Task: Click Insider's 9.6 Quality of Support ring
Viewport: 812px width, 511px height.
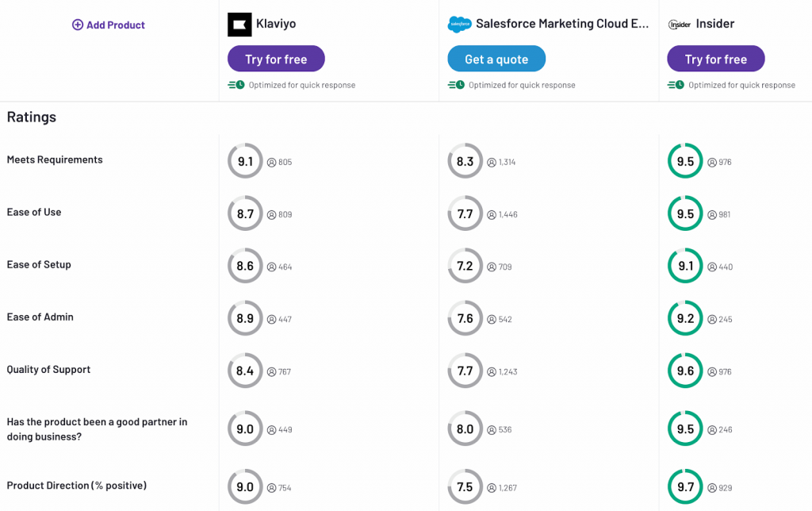Action: point(685,371)
